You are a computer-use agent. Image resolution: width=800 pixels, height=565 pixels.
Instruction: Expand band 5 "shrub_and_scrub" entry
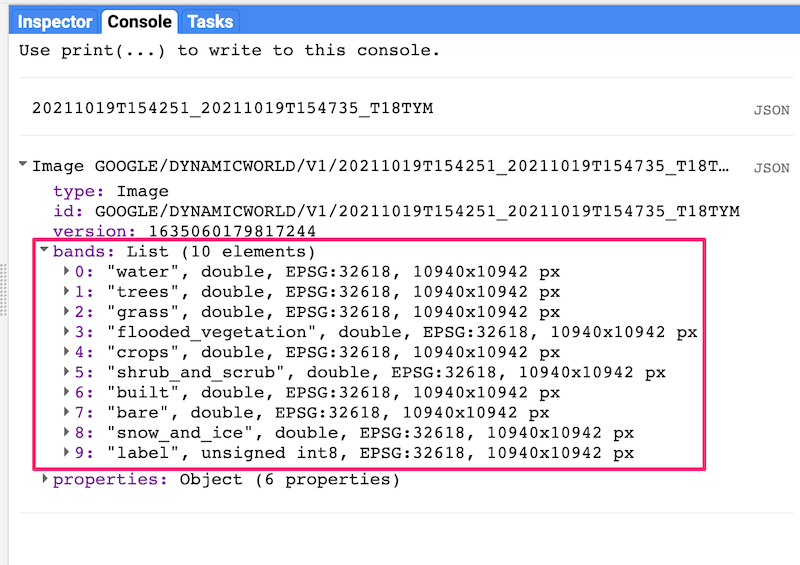coord(67,372)
